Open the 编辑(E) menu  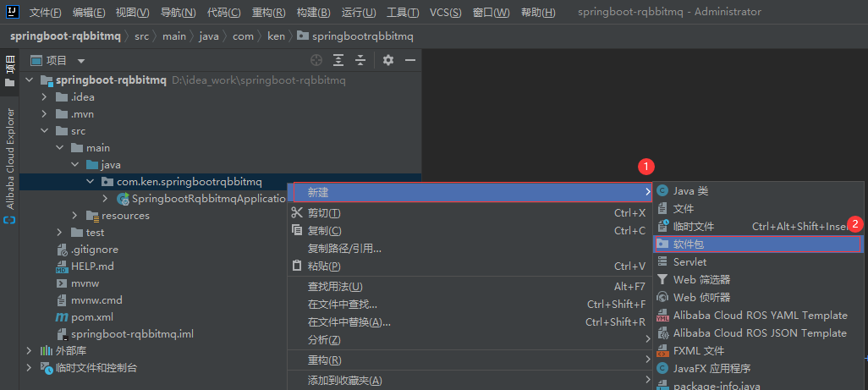tap(89, 12)
